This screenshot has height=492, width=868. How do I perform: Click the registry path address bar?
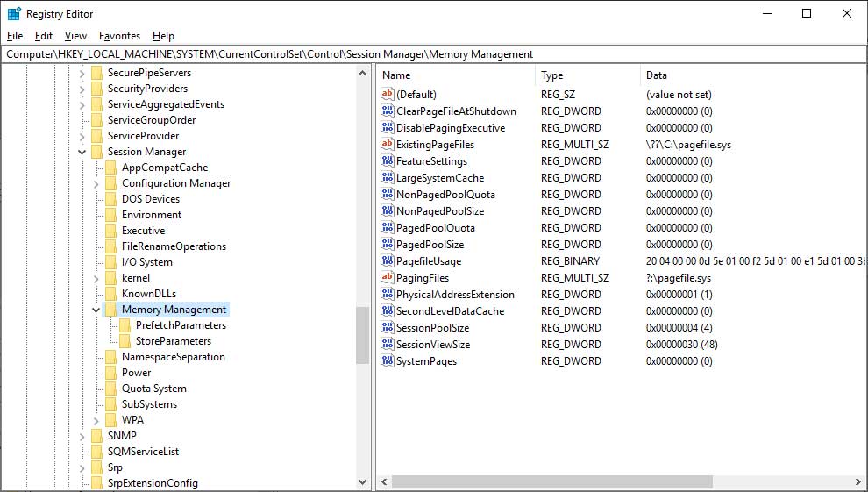click(x=434, y=54)
